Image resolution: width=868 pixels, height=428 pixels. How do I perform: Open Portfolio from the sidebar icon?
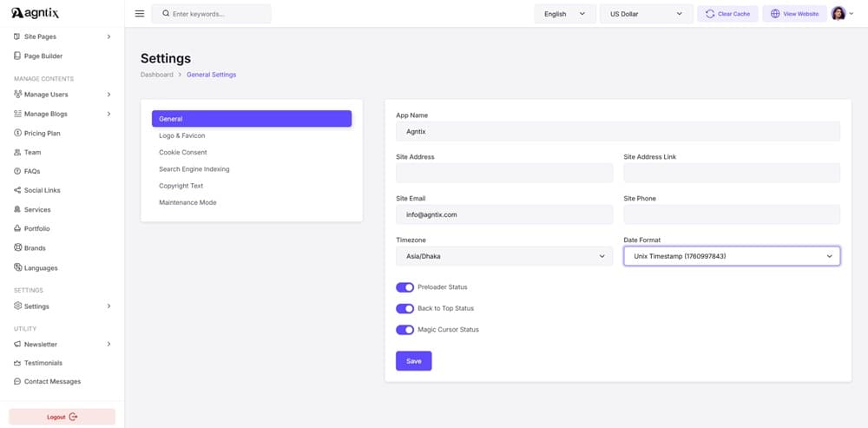(17, 228)
